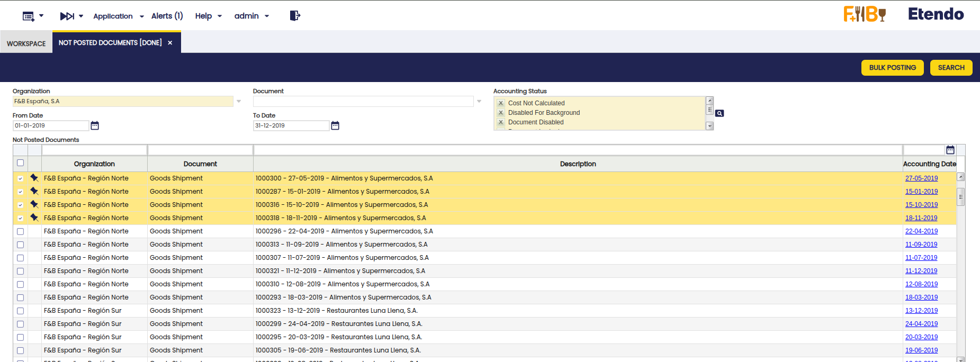This screenshot has height=362, width=980.
Task: Remove the Cost Not Calculated status
Action: click(501, 103)
